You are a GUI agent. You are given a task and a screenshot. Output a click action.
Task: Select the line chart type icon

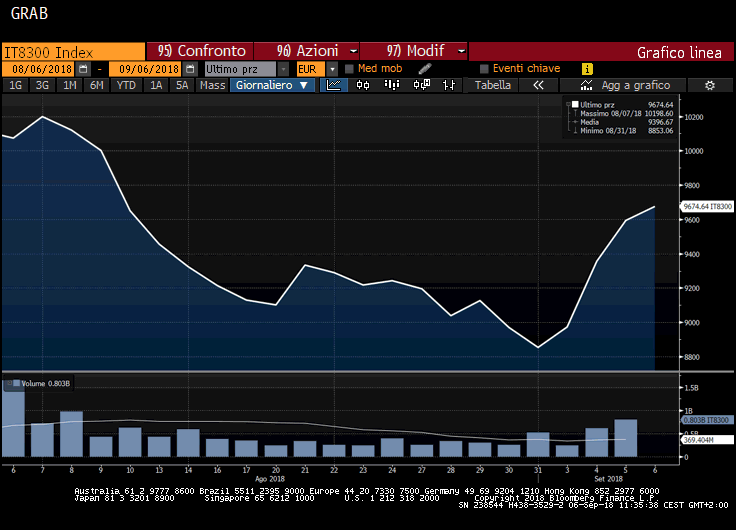pyautogui.click(x=335, y=86)
